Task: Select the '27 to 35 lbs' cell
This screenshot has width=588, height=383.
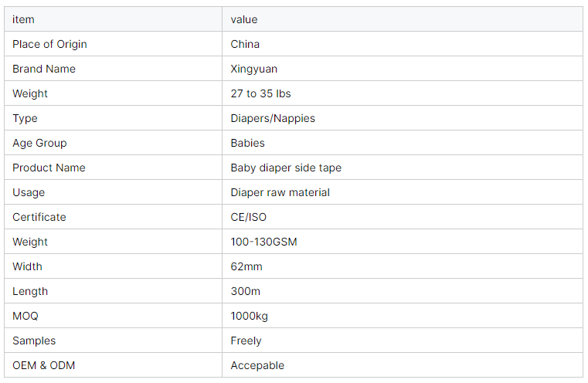Action: click(260, 93)
